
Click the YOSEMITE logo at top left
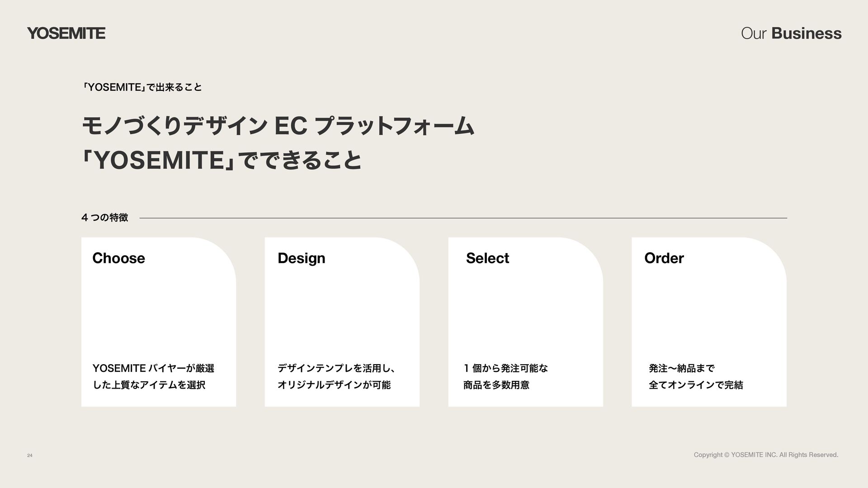pyautogui.click(x=66, y=33)
